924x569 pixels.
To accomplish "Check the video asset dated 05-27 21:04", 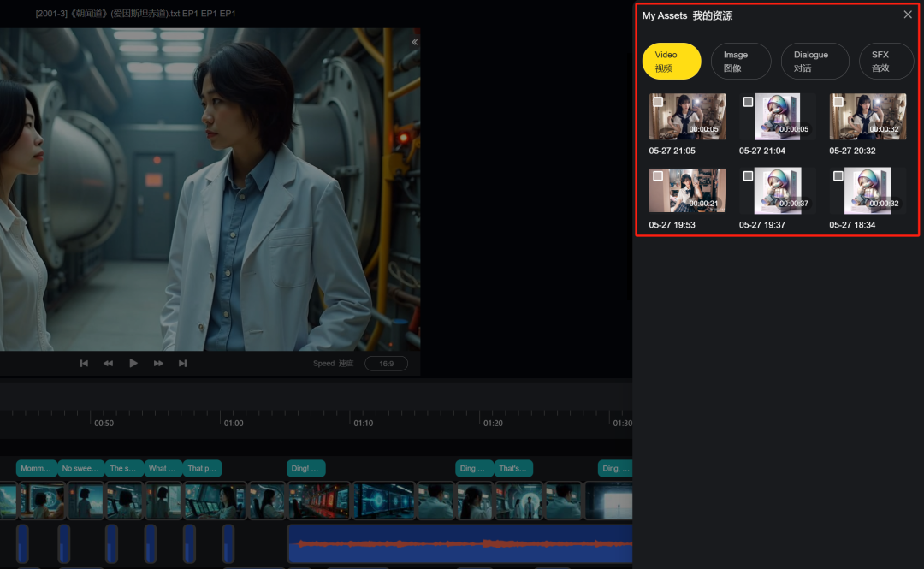I will point(748,102).
